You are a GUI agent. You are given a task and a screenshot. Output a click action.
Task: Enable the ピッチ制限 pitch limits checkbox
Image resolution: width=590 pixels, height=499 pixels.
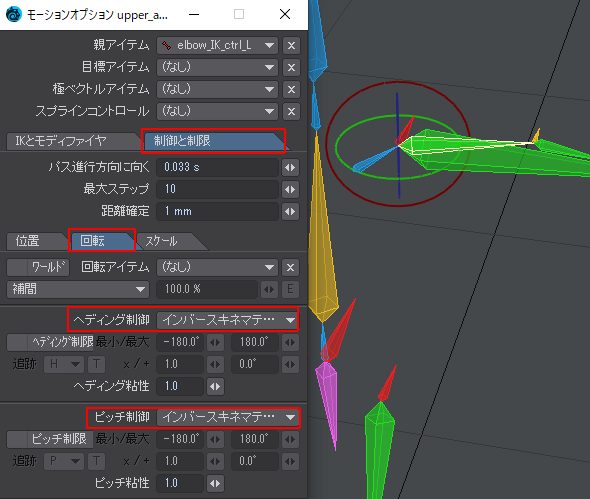pyautogui.click(x=50, y=439)
